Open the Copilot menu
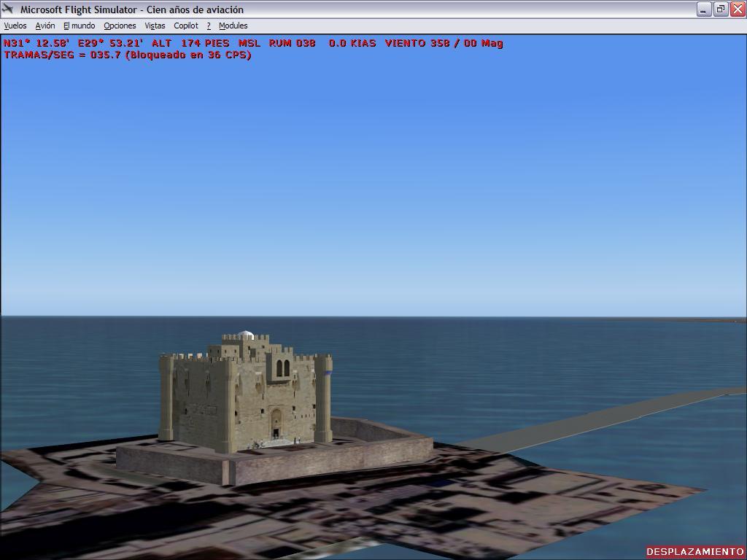Image resolution: width=747 pixels, height=560 pixels. click(186, 26)
